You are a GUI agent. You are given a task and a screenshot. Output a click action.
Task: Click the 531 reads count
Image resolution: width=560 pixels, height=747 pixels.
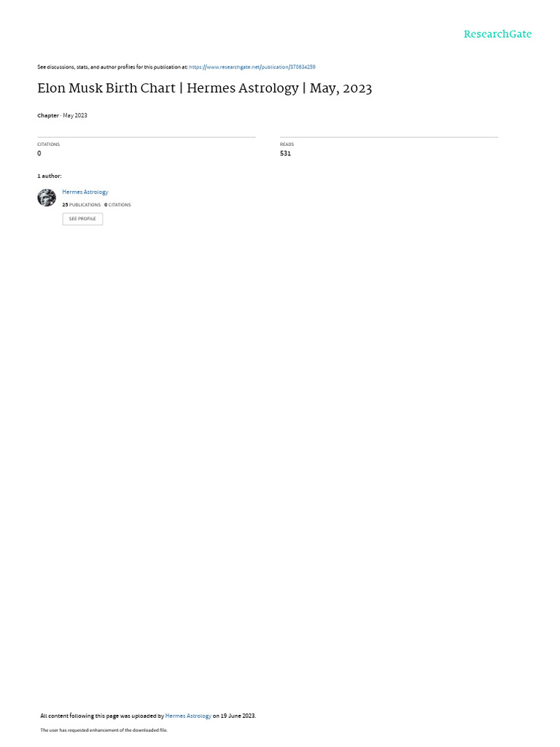[x=285, y=153]
